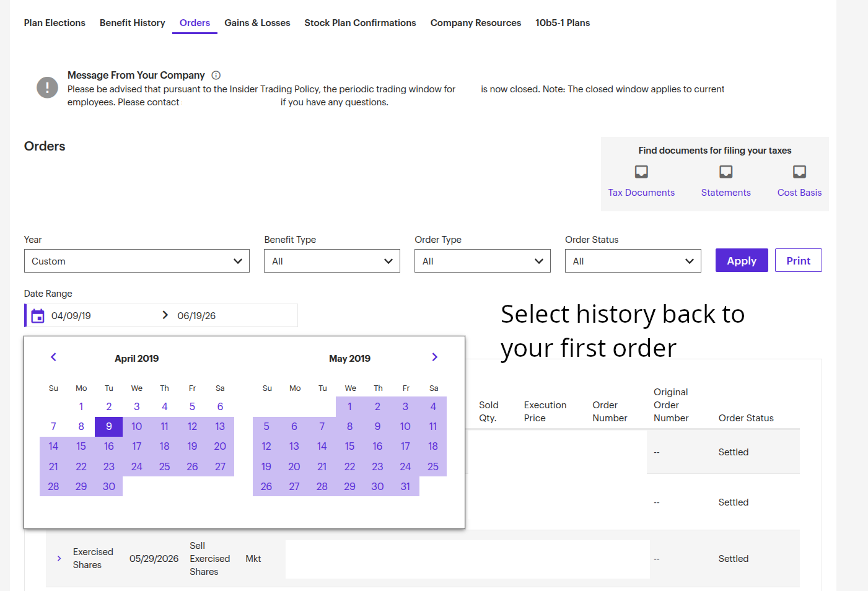Open the Order Type dropdown
The height and width of the screenshot is (591, 868).
482,261
